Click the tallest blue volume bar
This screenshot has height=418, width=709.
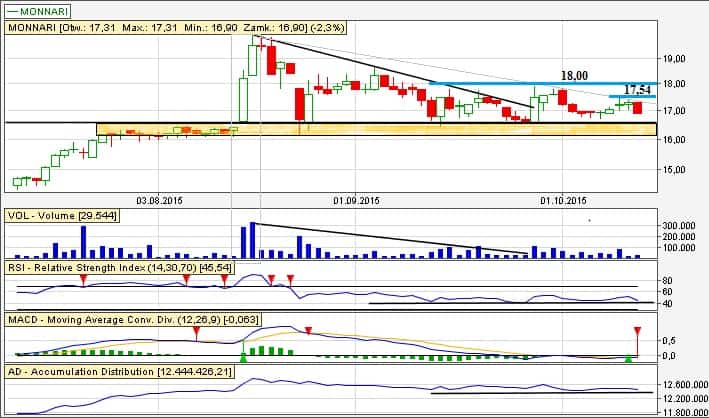point(253,240)
